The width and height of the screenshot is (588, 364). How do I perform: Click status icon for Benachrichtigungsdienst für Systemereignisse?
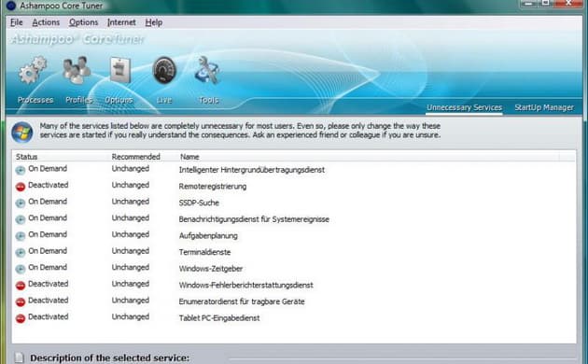pyautogui.click(x=21, y=219)
